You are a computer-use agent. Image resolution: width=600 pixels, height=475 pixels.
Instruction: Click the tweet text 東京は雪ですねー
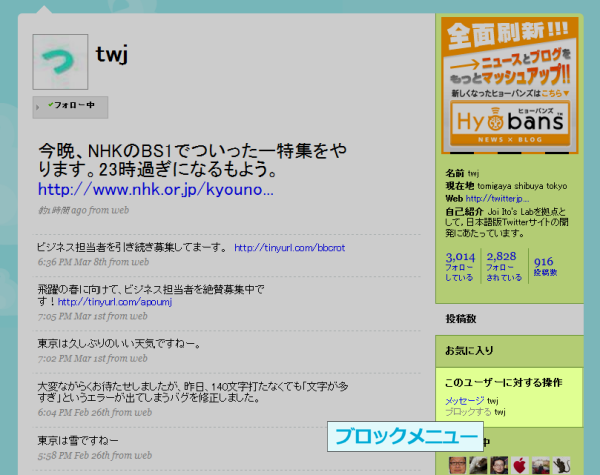click(78, 441)
